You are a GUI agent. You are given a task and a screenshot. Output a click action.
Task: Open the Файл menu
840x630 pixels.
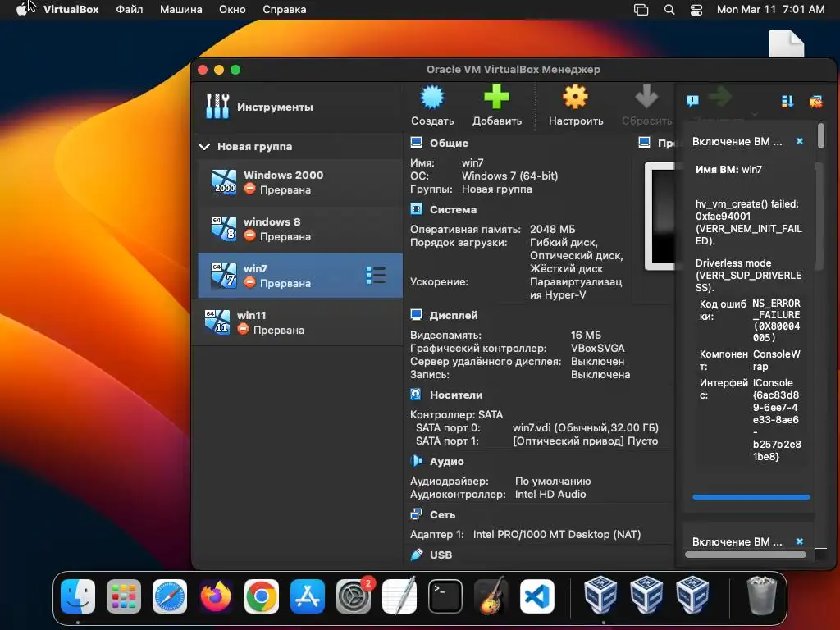point(129,10)
